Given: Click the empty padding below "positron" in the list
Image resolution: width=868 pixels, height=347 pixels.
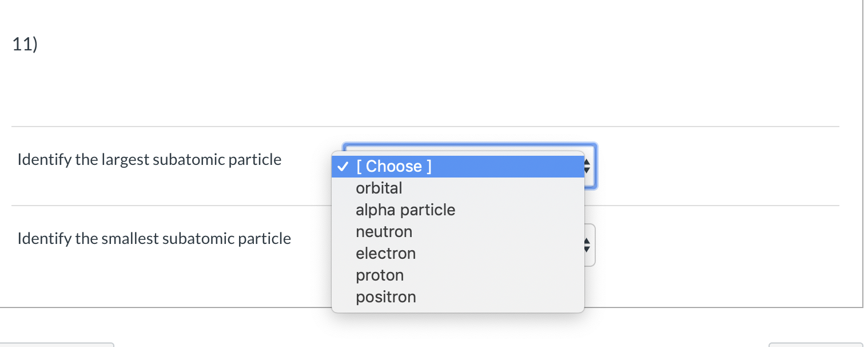Looking at the screenshot, I should click(457, 309).
